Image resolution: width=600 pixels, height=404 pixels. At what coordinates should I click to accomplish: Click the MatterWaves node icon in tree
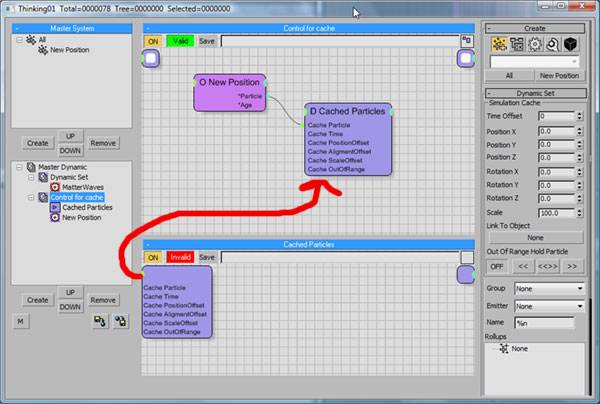[x=54, y=187]
